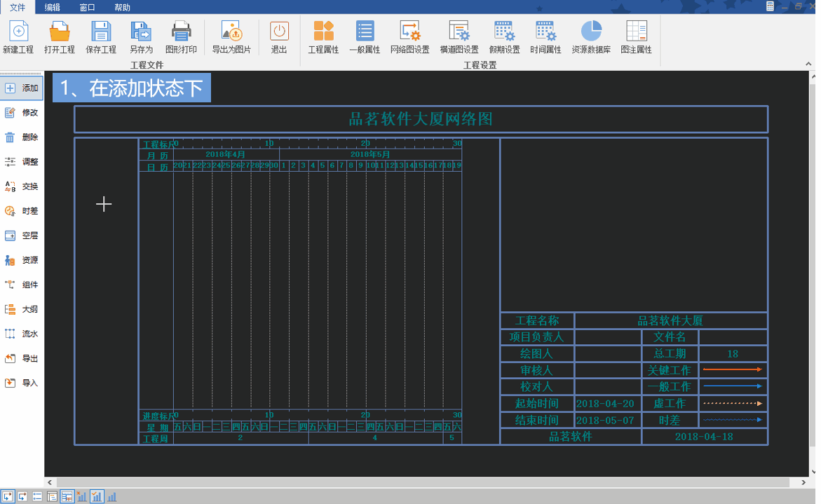Toggle the highlighted table view in status bar
Screen dimensions: 821x504
tap(67, 496)
